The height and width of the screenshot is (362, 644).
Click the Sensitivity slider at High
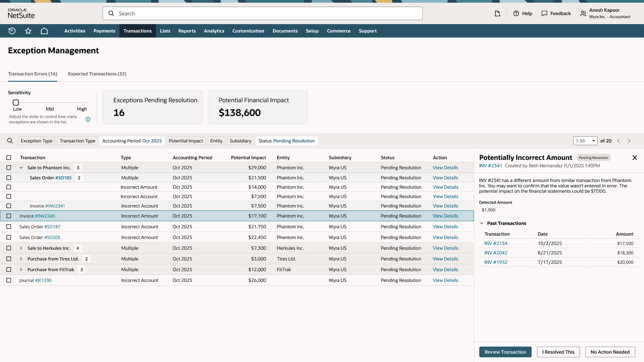[86, 103]
